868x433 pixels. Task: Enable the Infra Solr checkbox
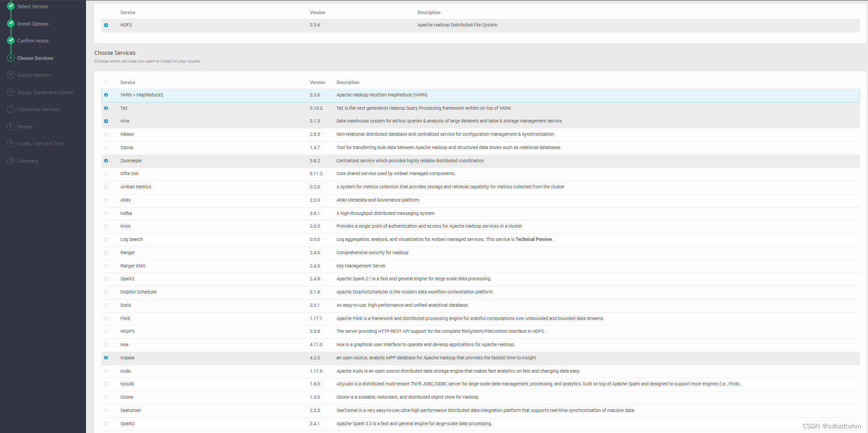pos(106,174)
